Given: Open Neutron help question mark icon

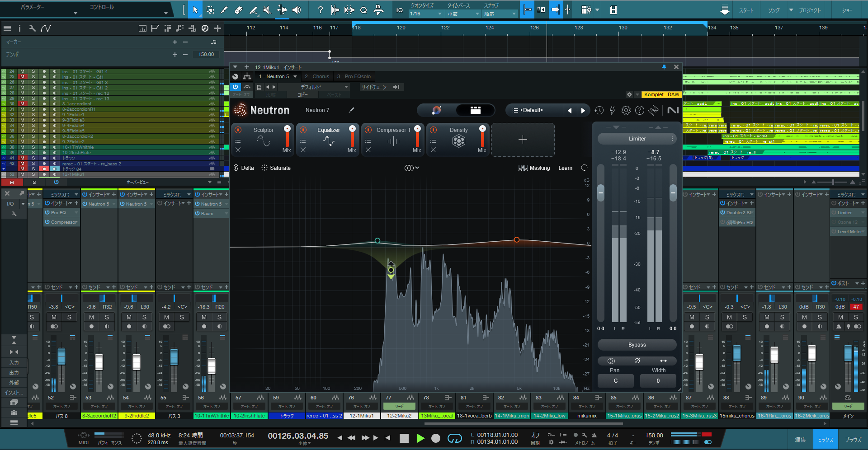Looking at the screenshot, I should (x=640, y=110).
